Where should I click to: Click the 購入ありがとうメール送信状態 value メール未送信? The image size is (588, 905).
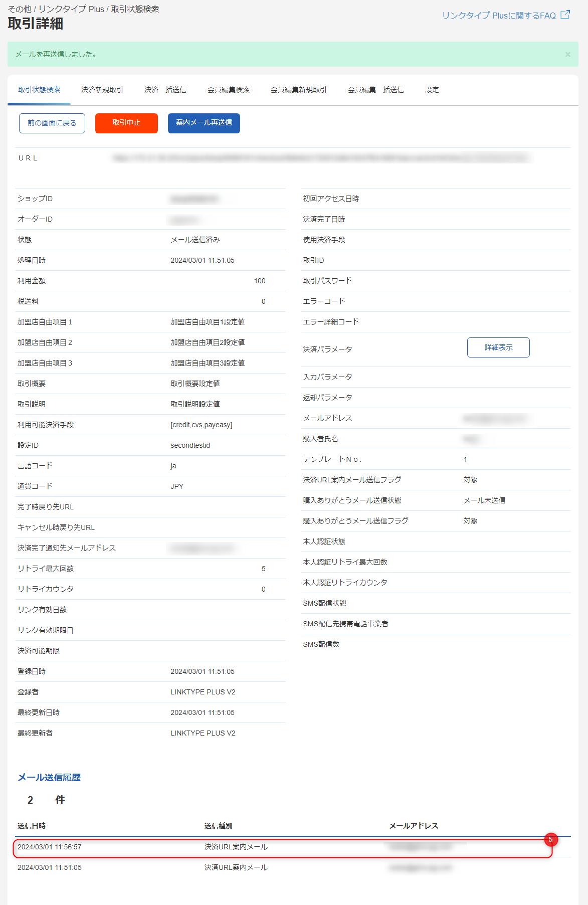(x=484, y=500)
